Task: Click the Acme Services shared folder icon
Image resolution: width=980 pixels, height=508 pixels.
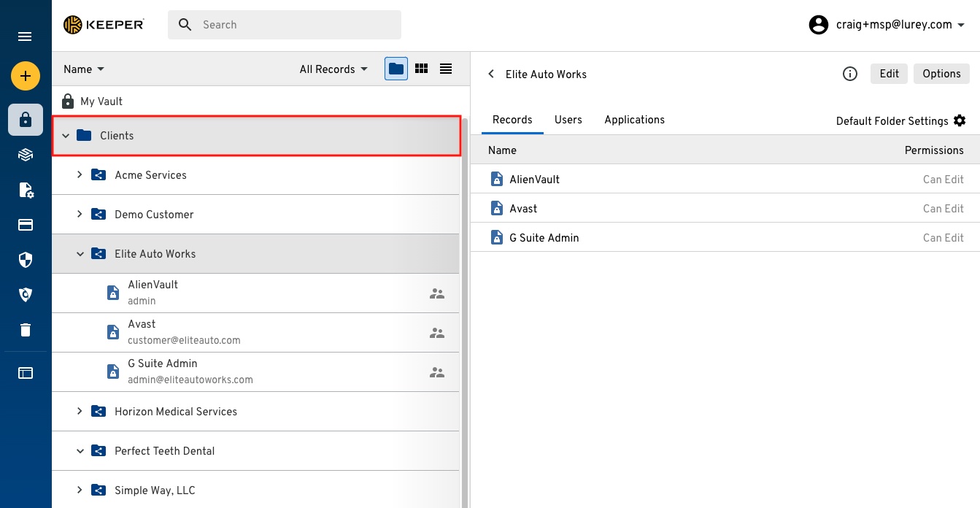Action: (x=99, y=175)
